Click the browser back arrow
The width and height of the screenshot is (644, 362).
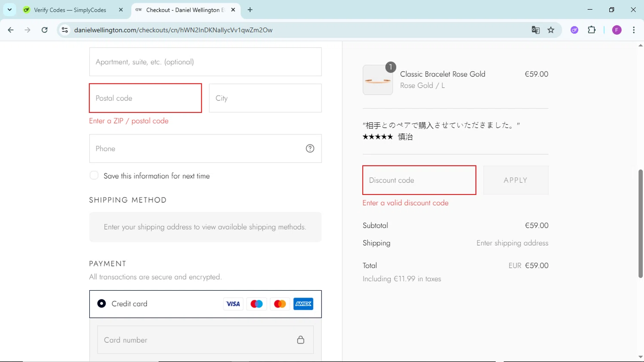point(11,30)
